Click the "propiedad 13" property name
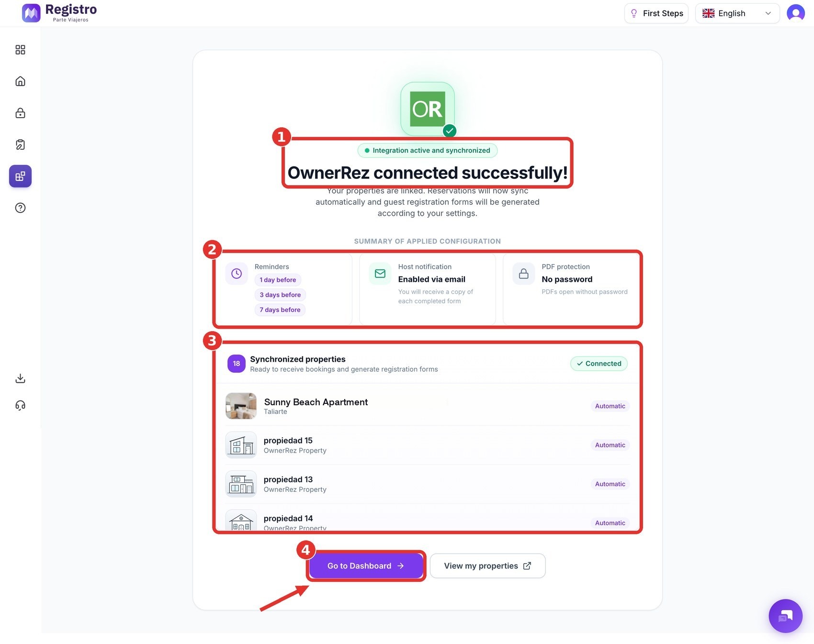The image size is (814, 644). 288,479
